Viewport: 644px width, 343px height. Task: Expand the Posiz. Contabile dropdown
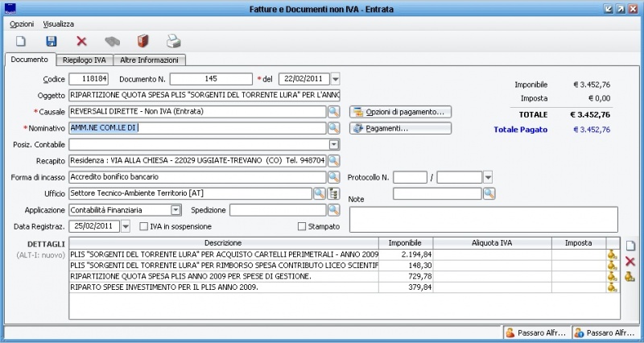(x=334, y=144)
